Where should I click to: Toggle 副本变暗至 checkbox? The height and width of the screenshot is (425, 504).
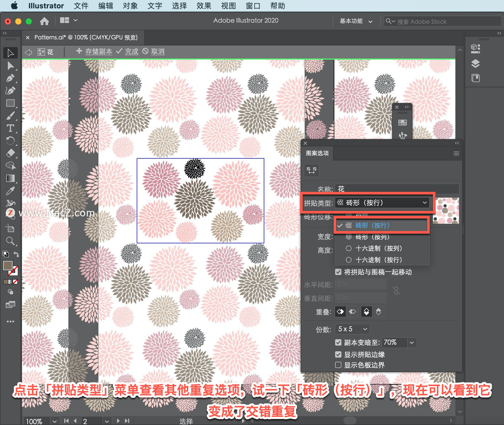click(x=338, y=342)
